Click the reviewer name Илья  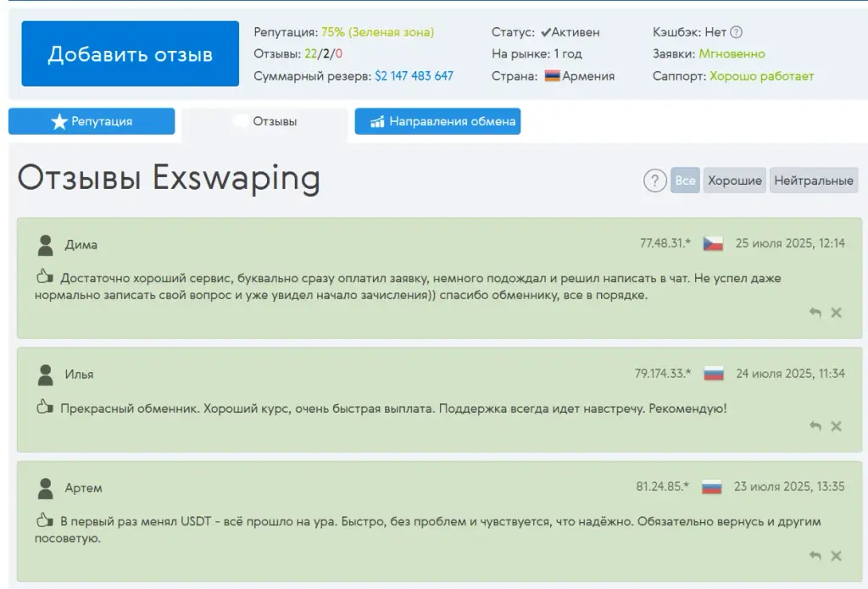[79, 375]
